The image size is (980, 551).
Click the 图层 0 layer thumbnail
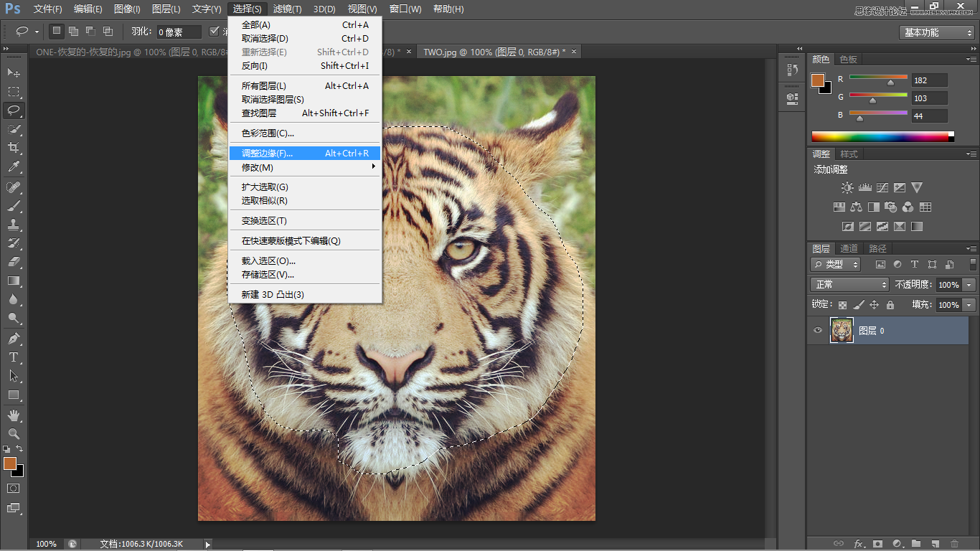pyautogui.click(x=842, y=330)
